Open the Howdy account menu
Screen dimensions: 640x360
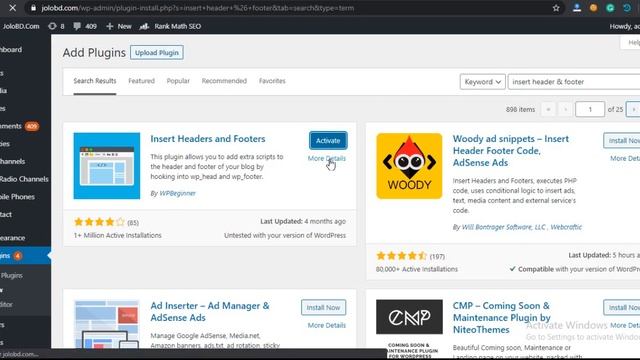(624, 26)
